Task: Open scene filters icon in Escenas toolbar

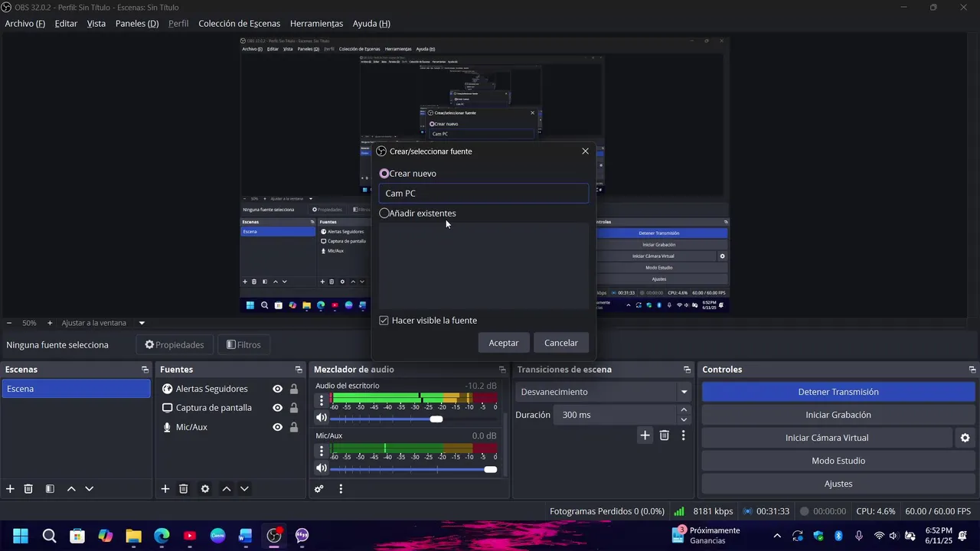Action: tap(50, 489)
